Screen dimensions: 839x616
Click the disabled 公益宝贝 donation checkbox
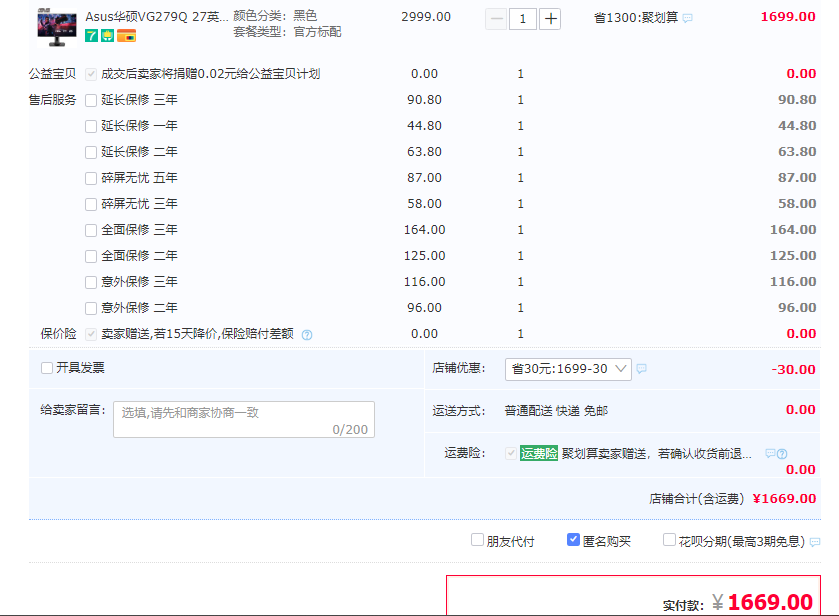(91, 74)
